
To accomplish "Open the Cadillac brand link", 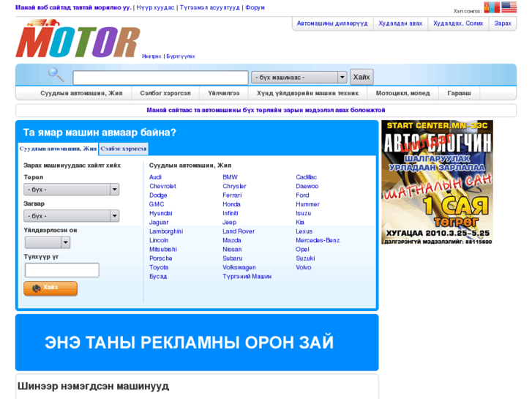I will 306,177.
